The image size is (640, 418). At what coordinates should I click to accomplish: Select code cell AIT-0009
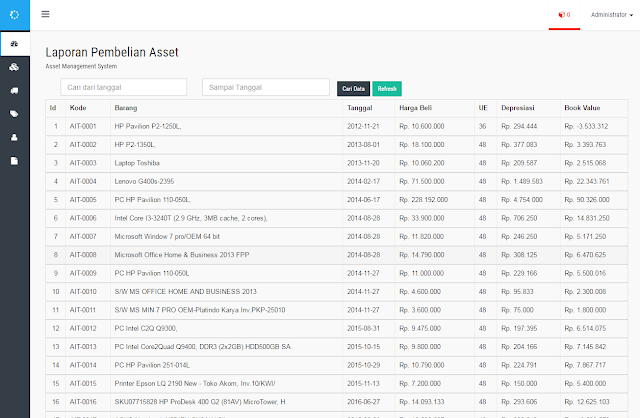click(88, 273)
